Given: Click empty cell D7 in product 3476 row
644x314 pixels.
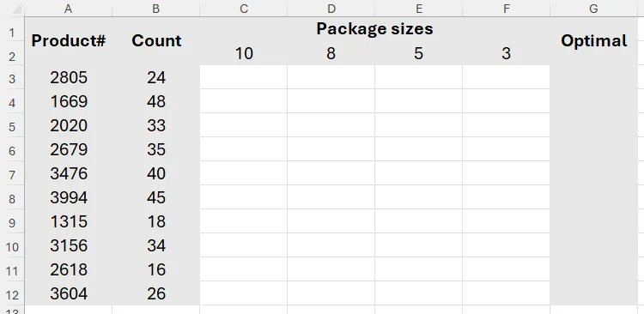Looking at the screenshot, I should click(331, 173).
